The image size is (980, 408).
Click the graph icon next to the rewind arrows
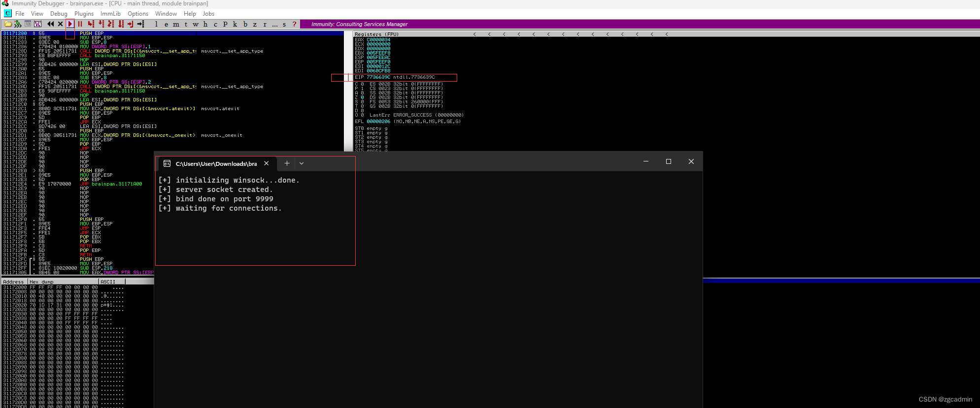click(37, 24)
